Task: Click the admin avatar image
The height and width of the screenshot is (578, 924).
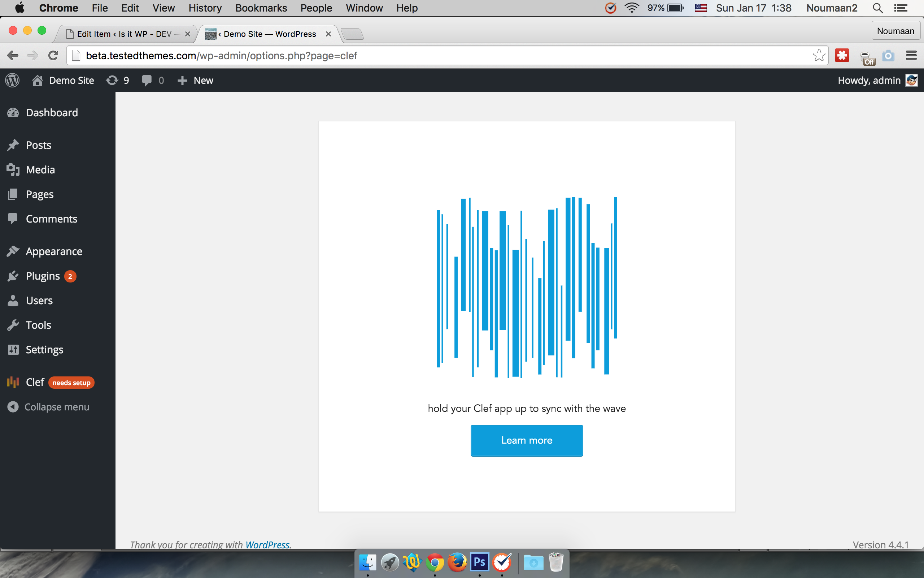Action: pos(911,80)
